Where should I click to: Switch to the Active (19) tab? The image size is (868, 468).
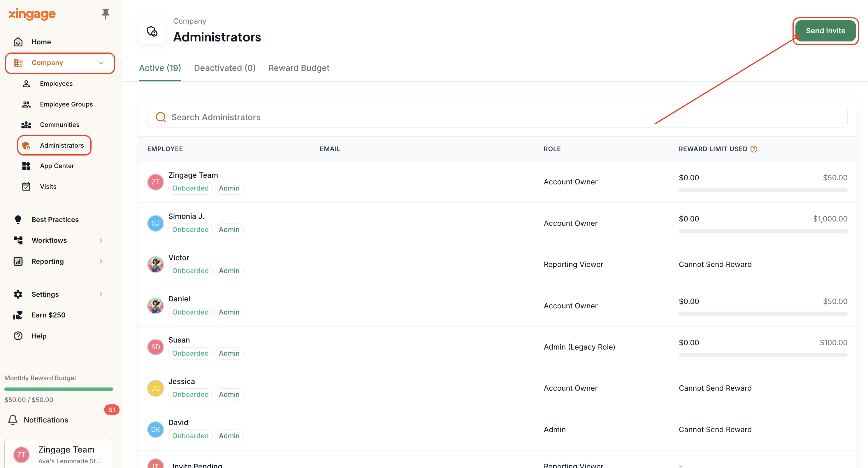coord(160,68)
